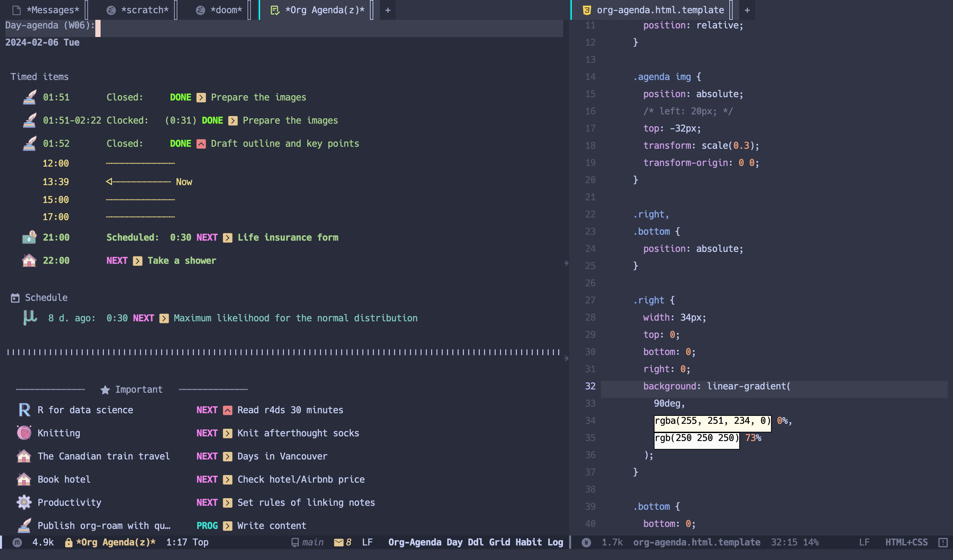Switch to the *scratch* tab

tap(144, 10)
